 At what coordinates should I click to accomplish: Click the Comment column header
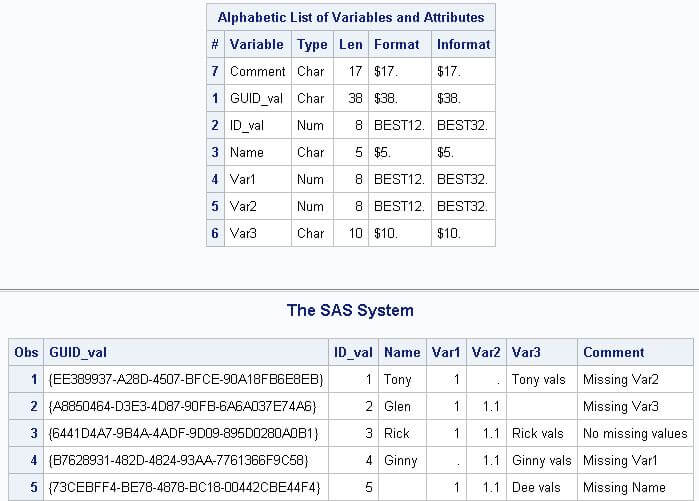click(x=614, y=352)
